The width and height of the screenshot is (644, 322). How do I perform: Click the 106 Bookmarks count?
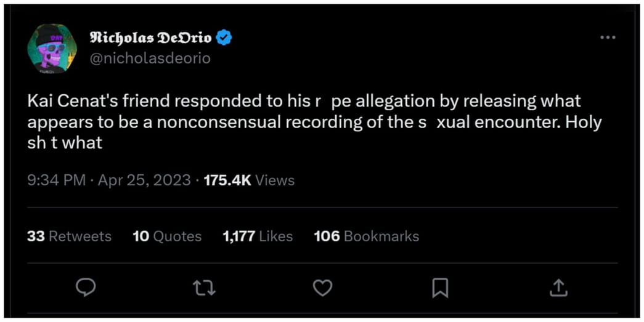coord(366,236)
